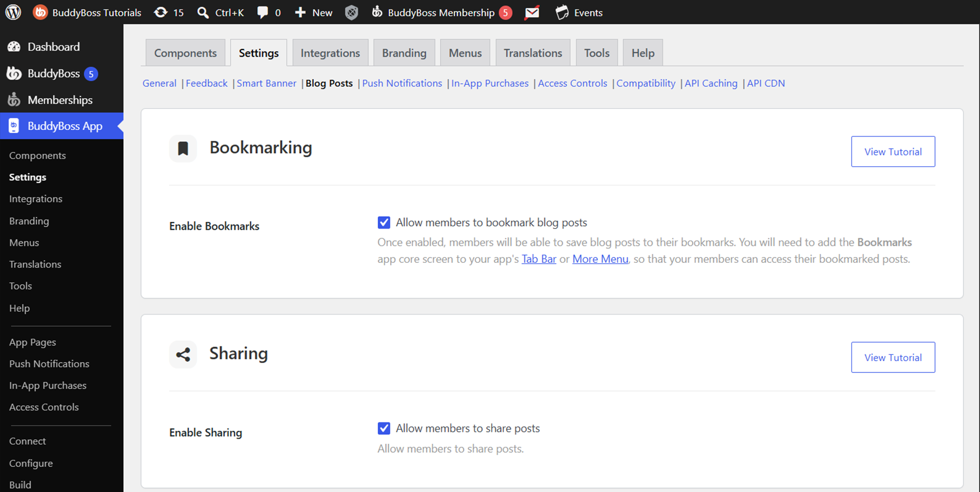Screen dimensions: 980x492
Task: Select the Blog Posts sub-tab
Action: tap(329, 83)
